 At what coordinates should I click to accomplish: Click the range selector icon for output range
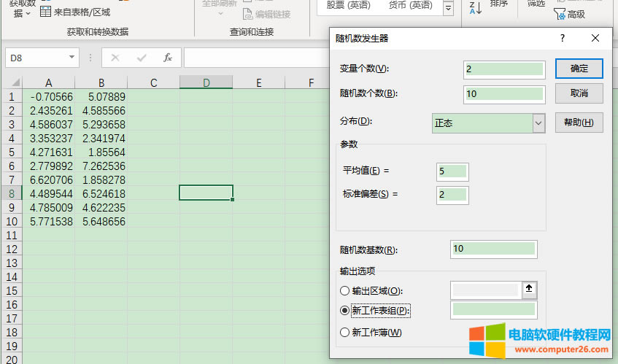pos(530,290)
